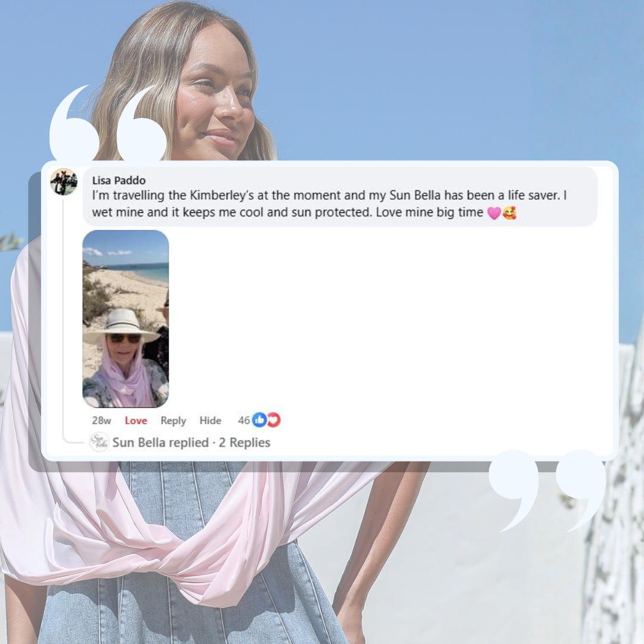Click the hat in the attached photo
This screenshot has height=644, width=644.
[122, 326]
